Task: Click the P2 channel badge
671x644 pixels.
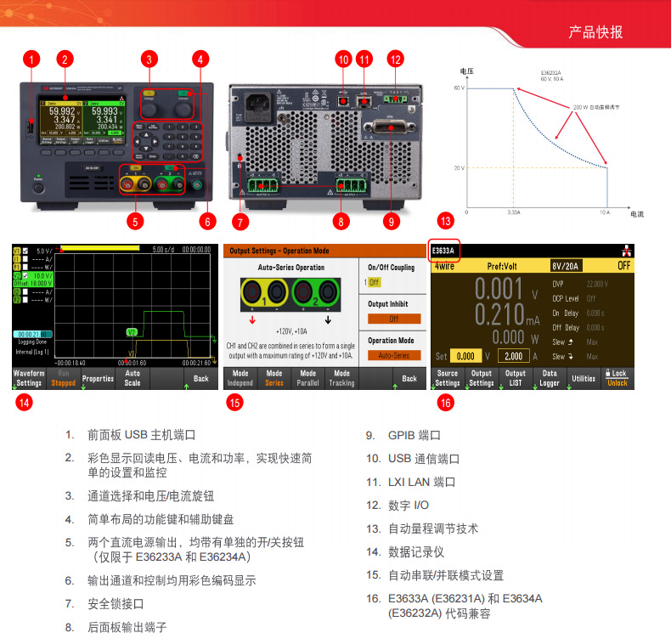Action: pyautogui.click(x=17, y=300)
